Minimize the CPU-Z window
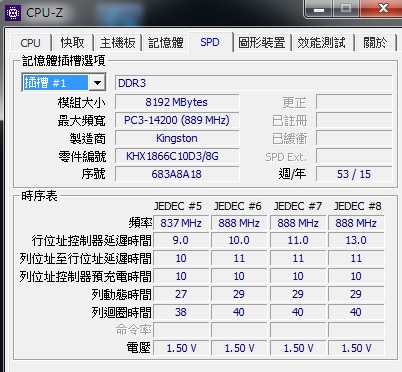The width and height of the screenshot is (402, 372). coord(319,9)
